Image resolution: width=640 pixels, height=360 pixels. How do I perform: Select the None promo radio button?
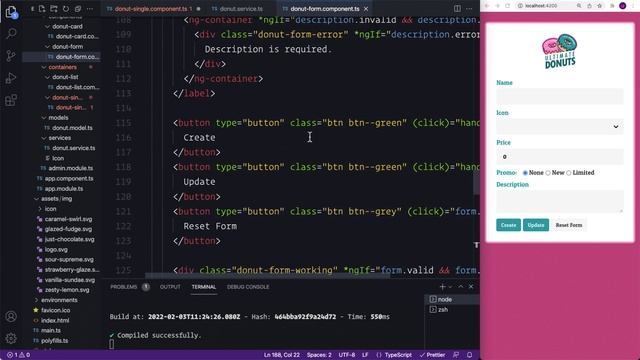(x=525, y=173)
